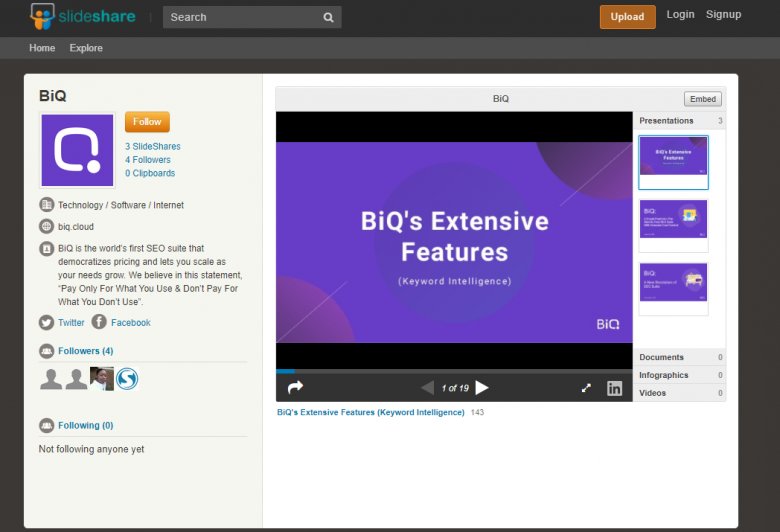This screenshot has height=532, width=780.
Task: Open the 0 Clipboards link
Action: coord(150,173)
